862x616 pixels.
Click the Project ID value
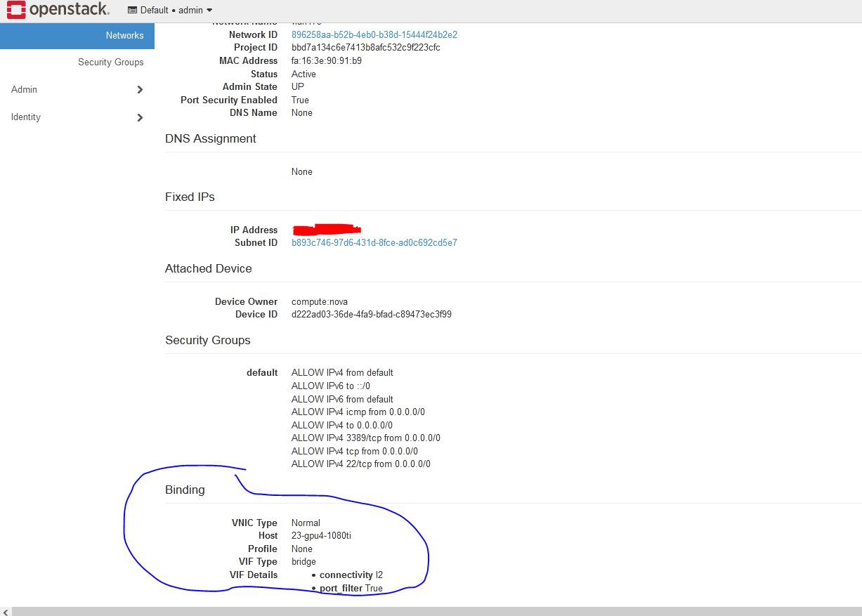(366, 47)
